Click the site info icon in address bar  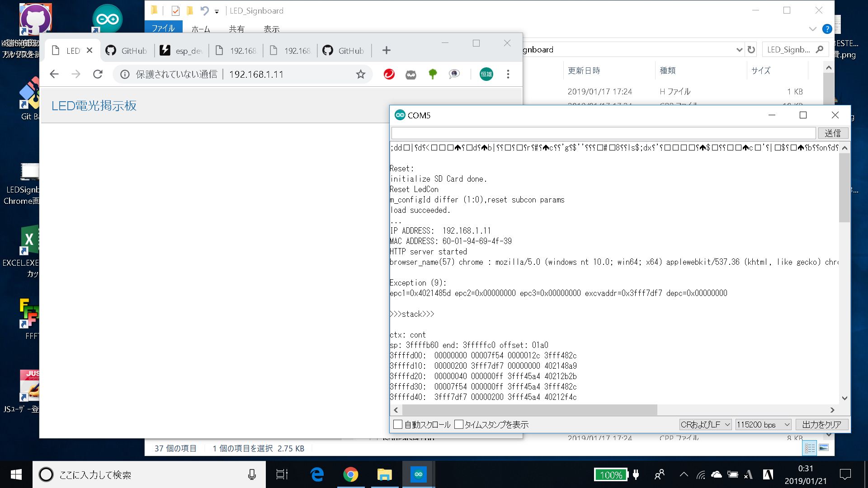coord(125,74)
